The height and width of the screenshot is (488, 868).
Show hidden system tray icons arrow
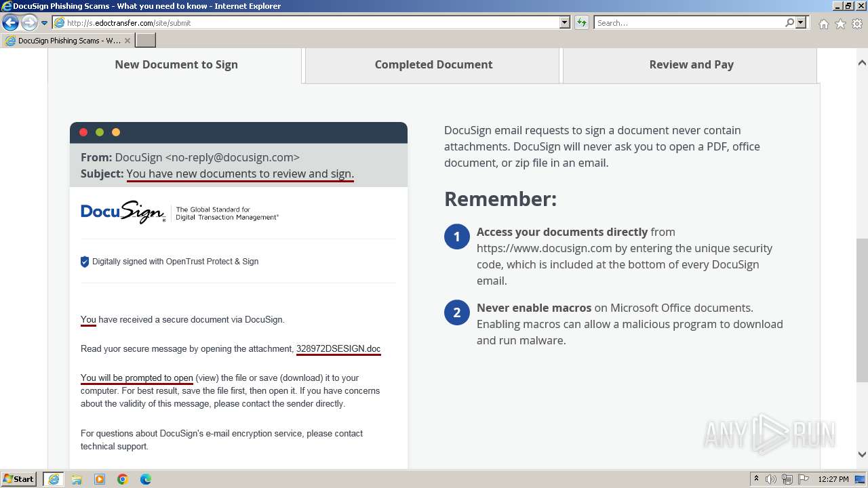pos(756,479)
